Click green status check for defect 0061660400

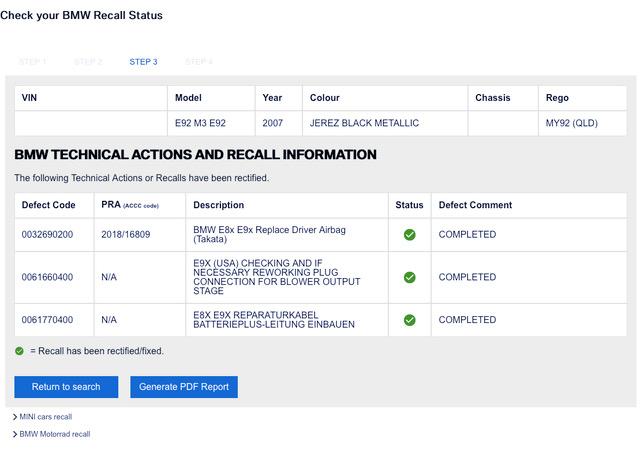(409, 277)
